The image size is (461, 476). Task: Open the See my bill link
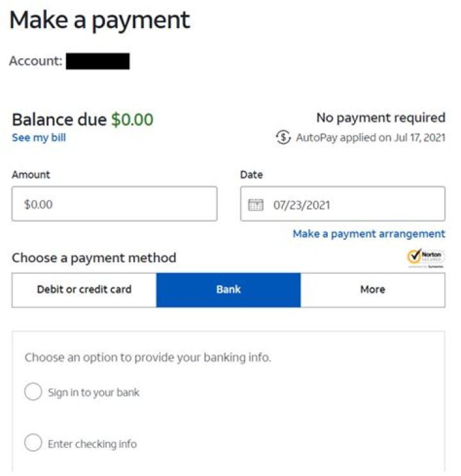tap(38, 138)
